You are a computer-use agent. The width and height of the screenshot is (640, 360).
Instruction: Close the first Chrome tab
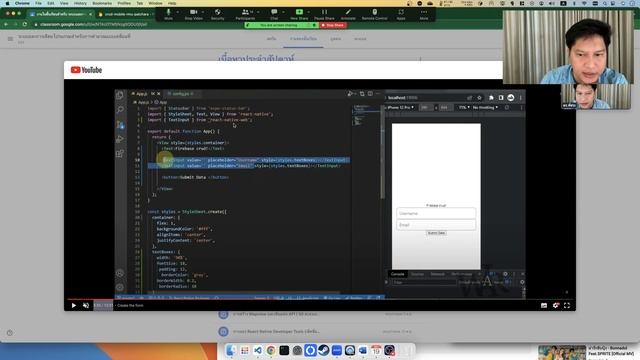click(x=90, y=14)
